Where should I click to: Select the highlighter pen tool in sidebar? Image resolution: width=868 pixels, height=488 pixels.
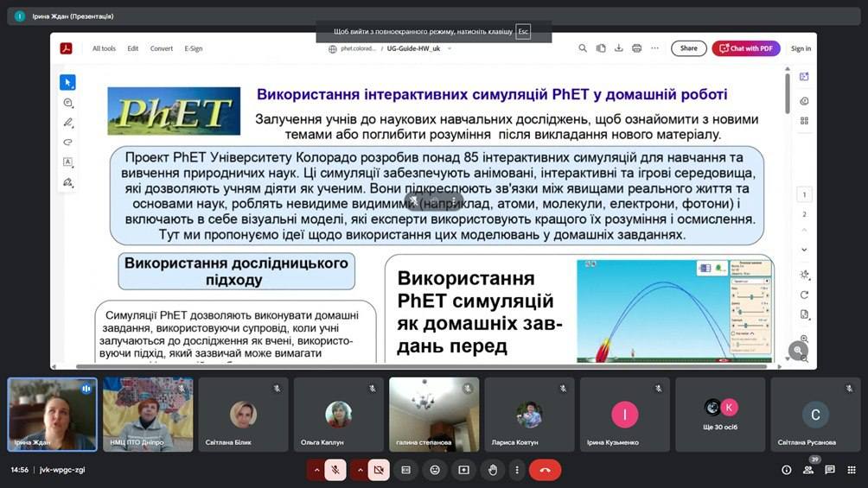(67, 123)
